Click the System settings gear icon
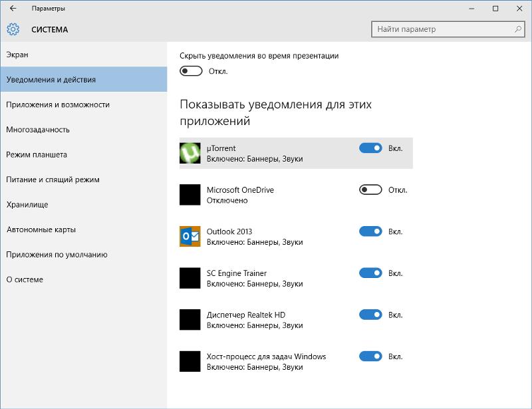532x409 pixels. (13, 29)
